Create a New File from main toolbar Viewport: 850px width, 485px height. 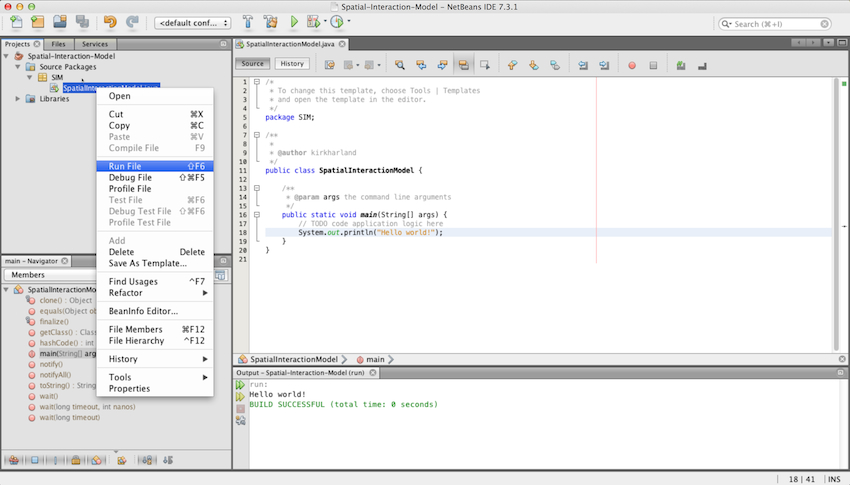[x=16, y=22]
